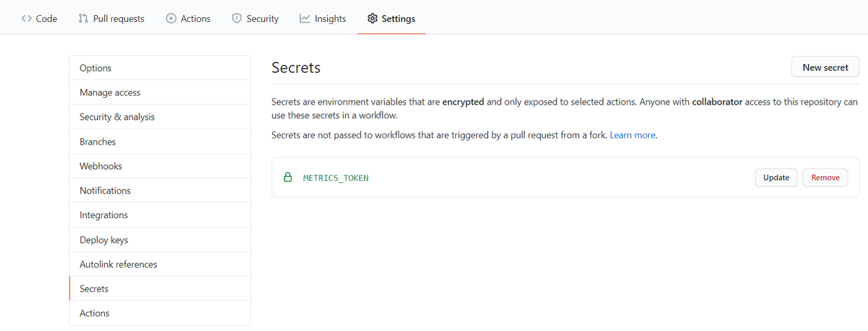Click the Code angle-brackets icon
868x331 pixels.
click(27, 19)
